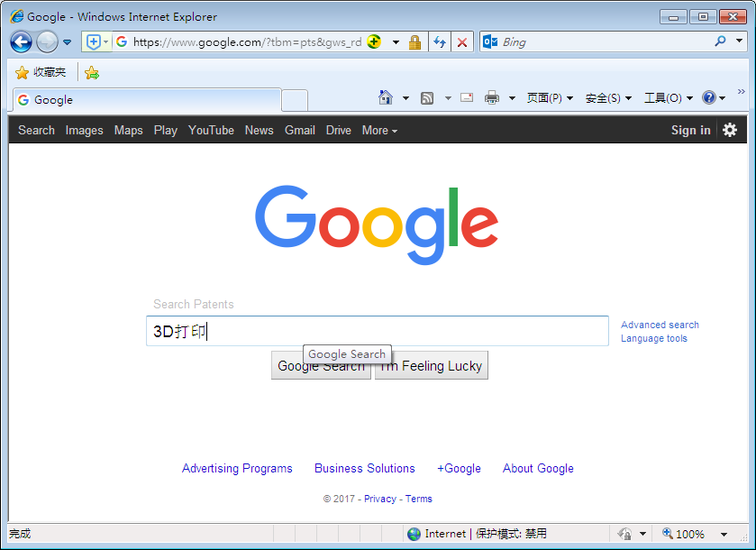Click Search in Google black bar

[x=37, y=130]
